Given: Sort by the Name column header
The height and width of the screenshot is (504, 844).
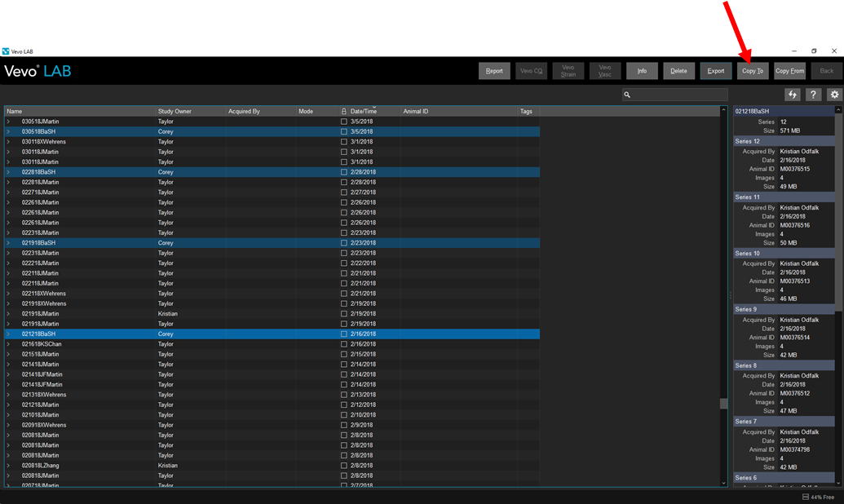Looking at the screenshot, I should coord(80,112).
